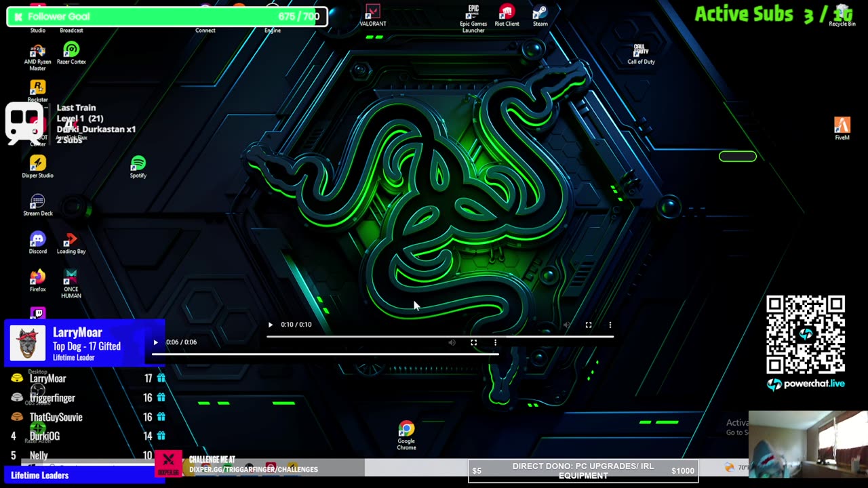The image size is (868, 488).
Task: Click the 0:06 video seek bar
Action: click(x=325, y=354)
